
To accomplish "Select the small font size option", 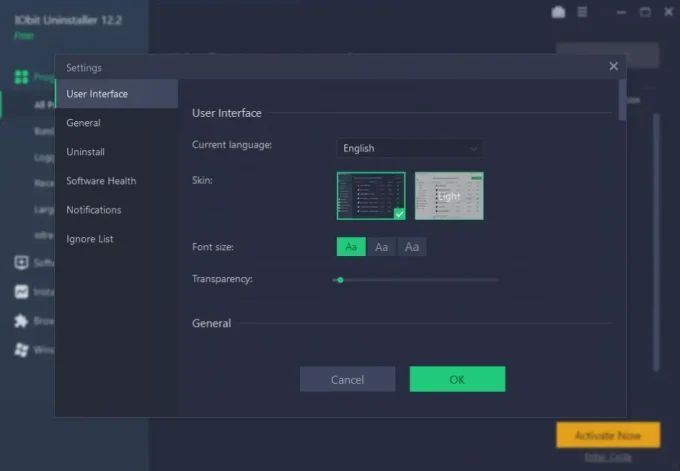I will (x=351, y=247).
